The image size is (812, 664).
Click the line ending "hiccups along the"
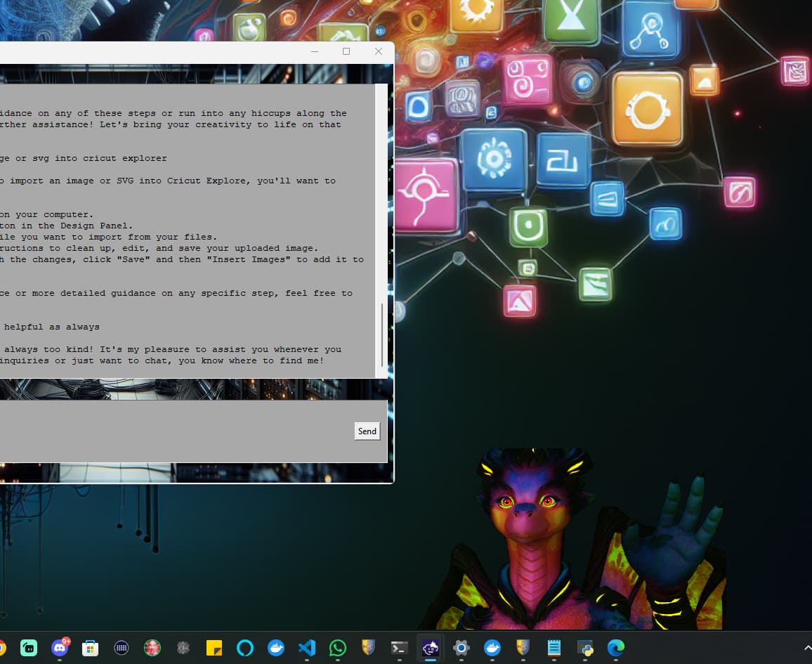point(173,113)
